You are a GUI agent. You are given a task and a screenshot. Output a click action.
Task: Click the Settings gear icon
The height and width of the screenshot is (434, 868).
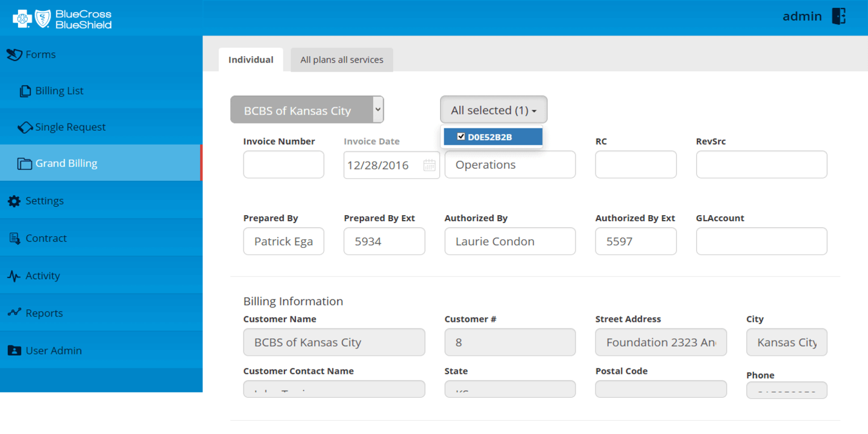[14, 201]
